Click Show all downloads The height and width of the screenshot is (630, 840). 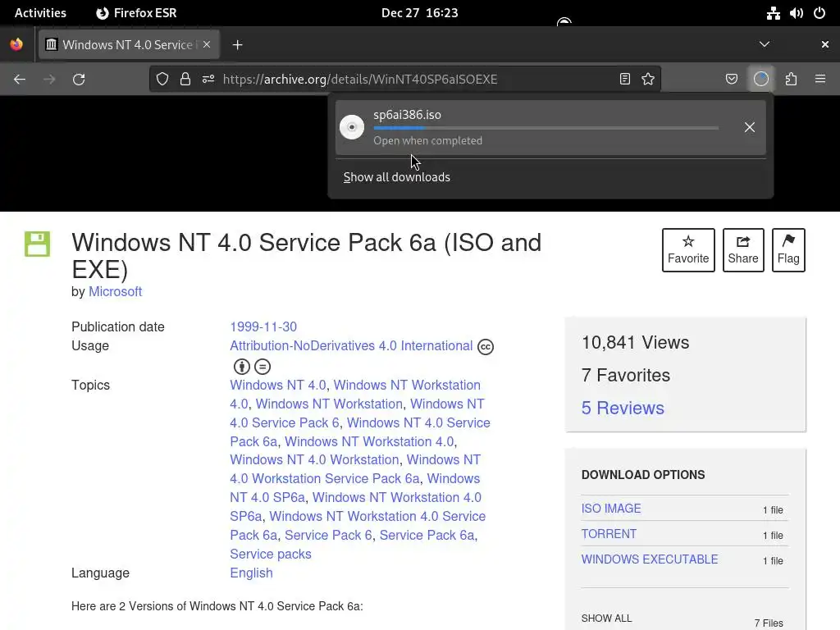tap(396, 177)
